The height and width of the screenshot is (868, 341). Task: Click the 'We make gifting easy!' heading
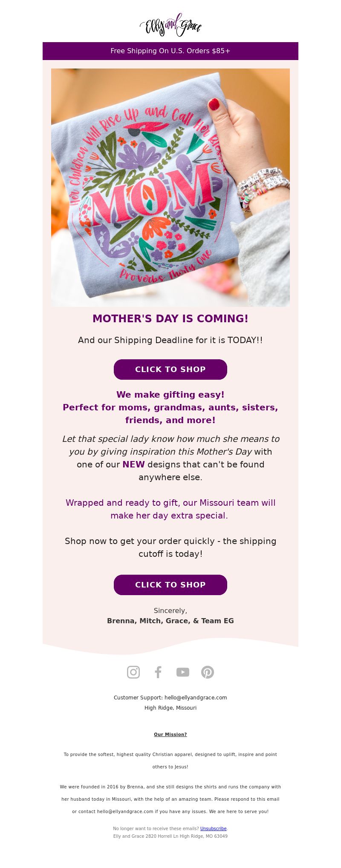170,395
